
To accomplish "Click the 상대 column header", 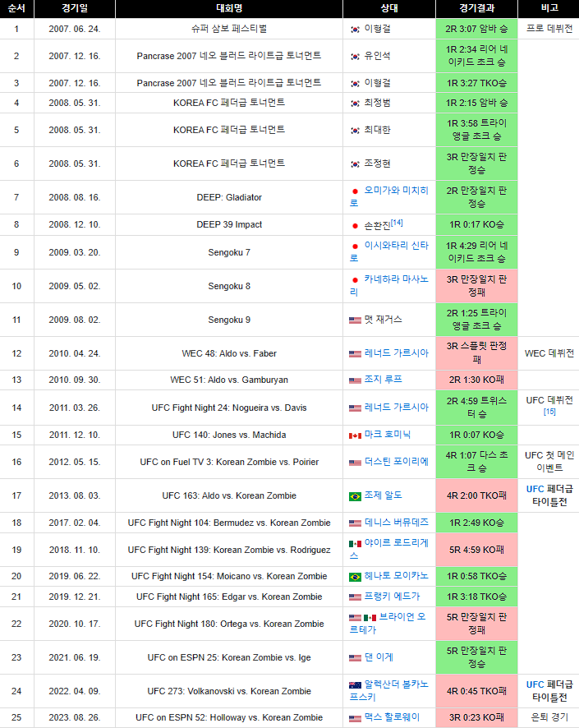I will click(x=389, y=8).
